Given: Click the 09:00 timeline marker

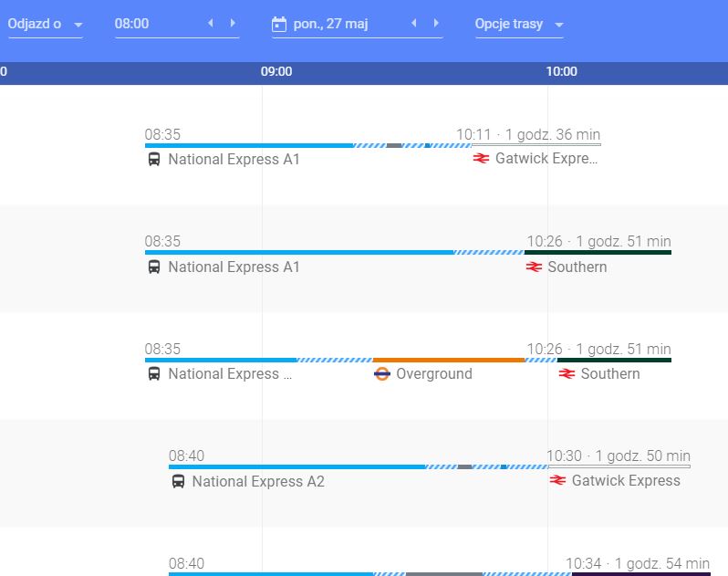Looking at the screenshot, I should [x=276, y=71].
